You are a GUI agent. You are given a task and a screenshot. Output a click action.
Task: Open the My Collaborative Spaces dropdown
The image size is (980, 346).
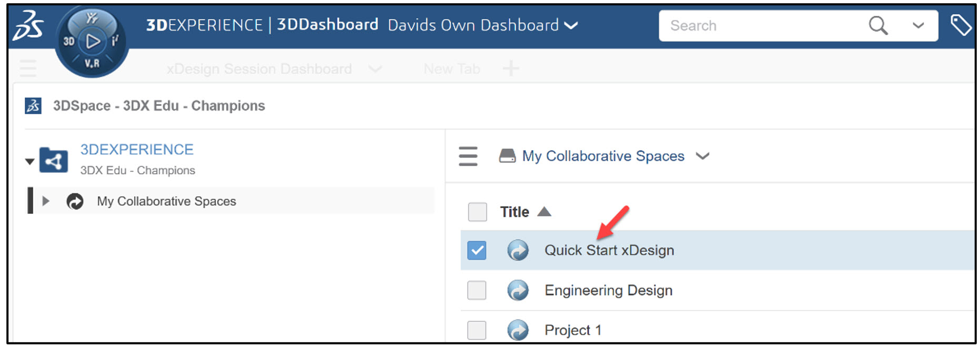pyautogui.click(x=703, y=156)
